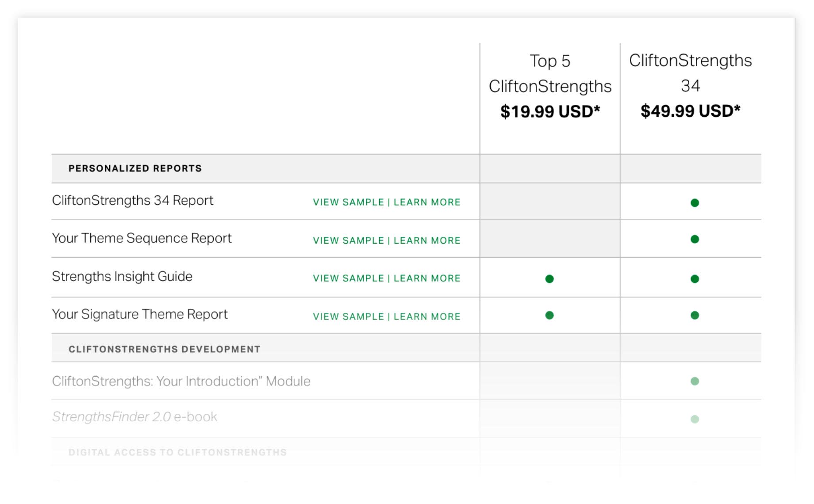The height and width of the screenshot is (504, 814).
Task: Click CliftonStrengths 34 dot for Signature Theme Report
Action: (x=695, y=315)
